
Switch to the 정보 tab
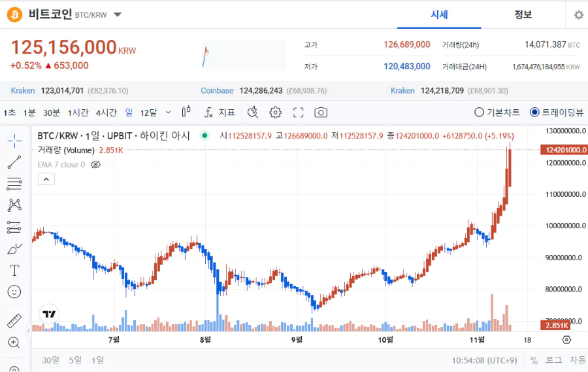(x=523, y=14)
